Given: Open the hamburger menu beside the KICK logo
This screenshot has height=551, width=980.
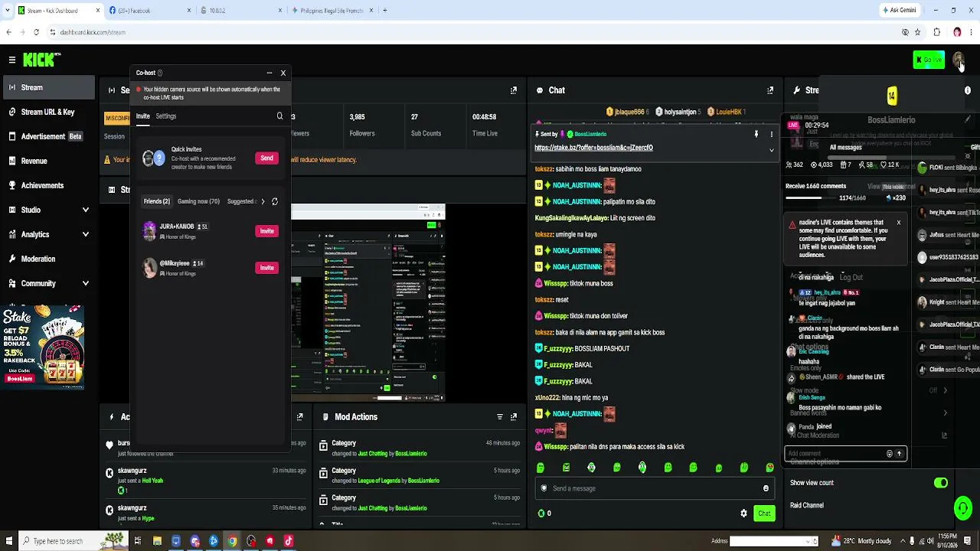Looking at the screenshot, I should click(12, 60).
